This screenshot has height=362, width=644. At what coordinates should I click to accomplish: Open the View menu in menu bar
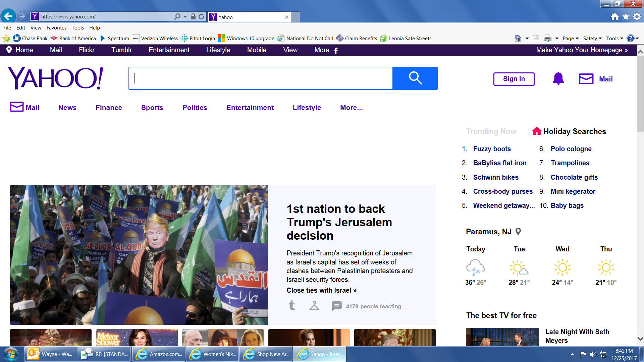[x=36, y=28]
